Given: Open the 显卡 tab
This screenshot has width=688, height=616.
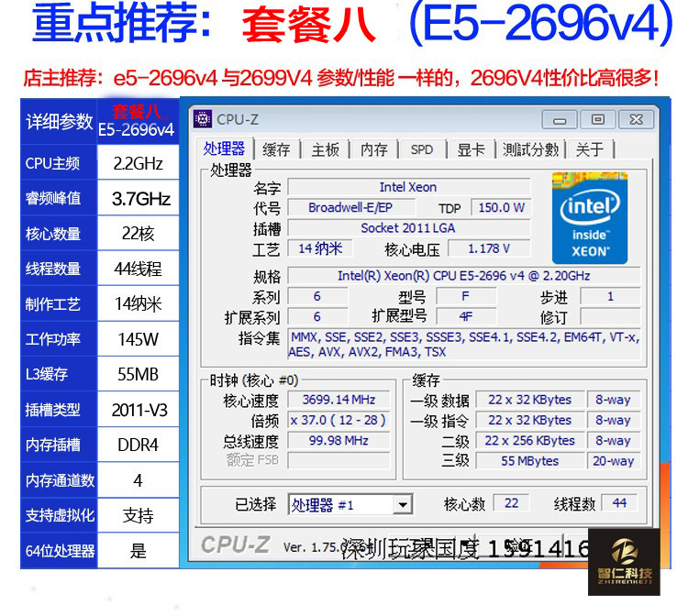Looking at the screenshot, I should pyautogui.click(x=471, y=150).
